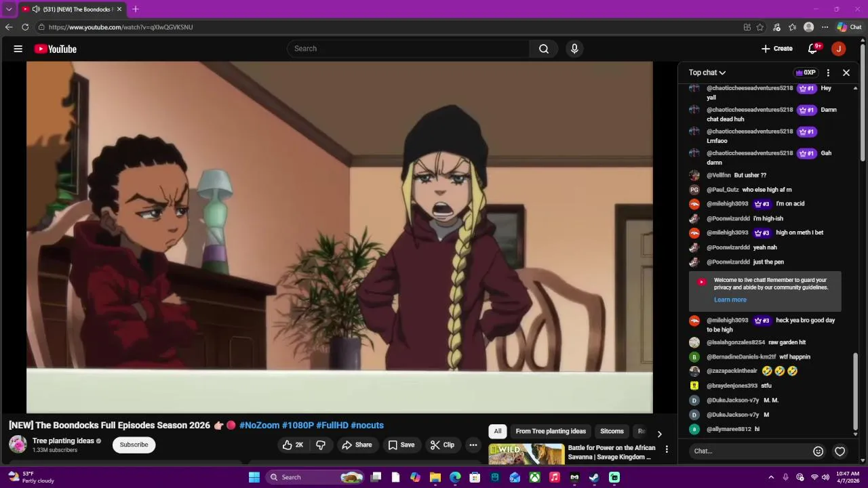Viewport: 868px width, 488px height.
Task: Mute the YouTube tab via speaker icon
Action: coord(36,9)
